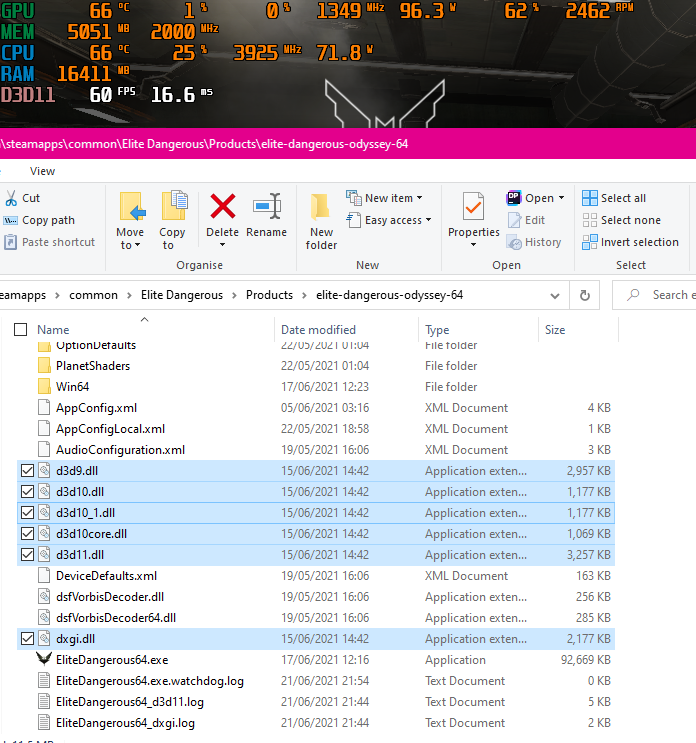696x743 pixels.
Task: Uncheck the d3d11.dll checkbox
Action: point(27,554)
